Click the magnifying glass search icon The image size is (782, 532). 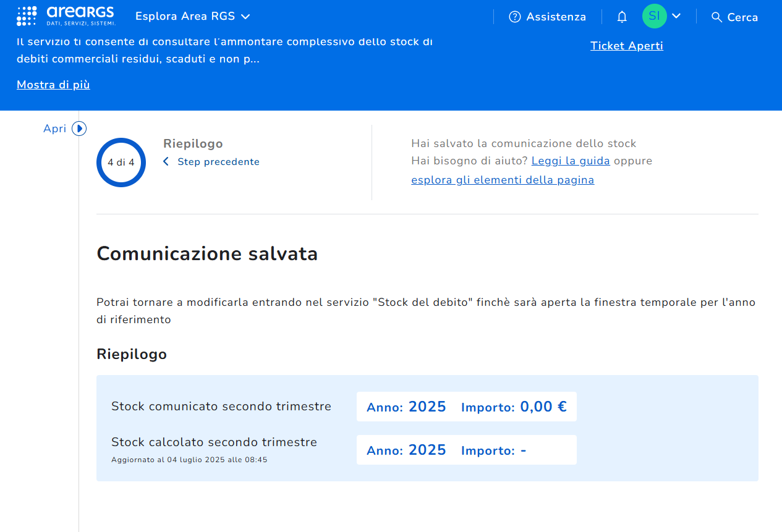[716, 17]
